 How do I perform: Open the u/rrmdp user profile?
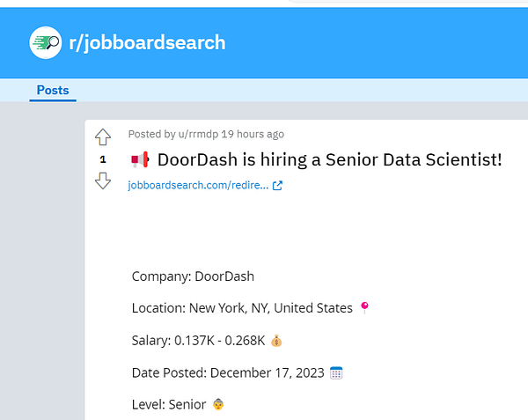(192, 134)
